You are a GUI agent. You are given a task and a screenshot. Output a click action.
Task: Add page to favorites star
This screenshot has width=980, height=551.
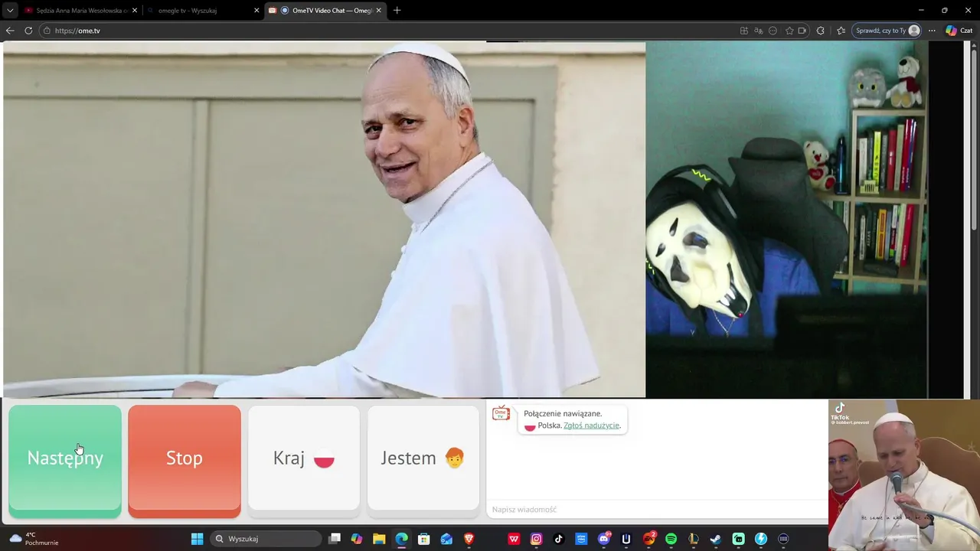coord(789,31)
